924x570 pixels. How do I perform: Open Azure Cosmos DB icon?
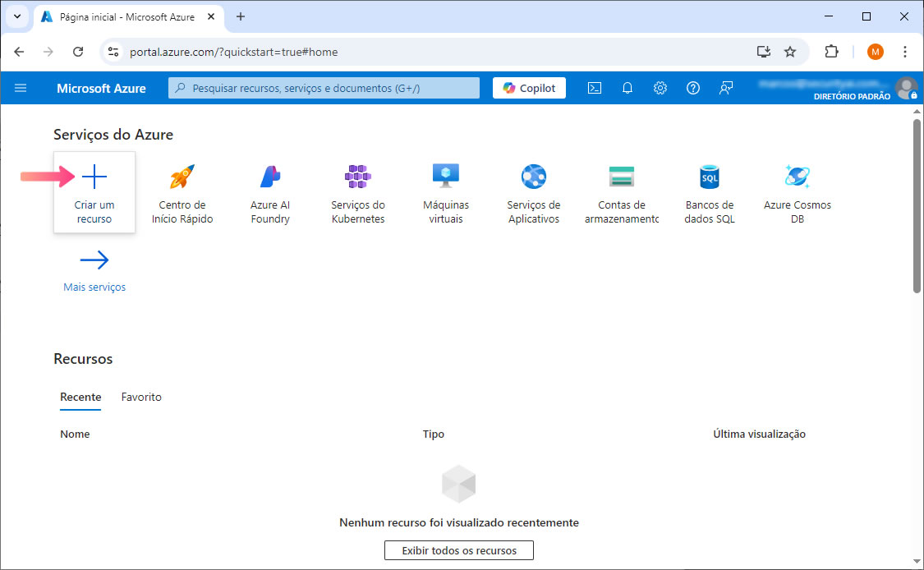(x=798, y=177)
